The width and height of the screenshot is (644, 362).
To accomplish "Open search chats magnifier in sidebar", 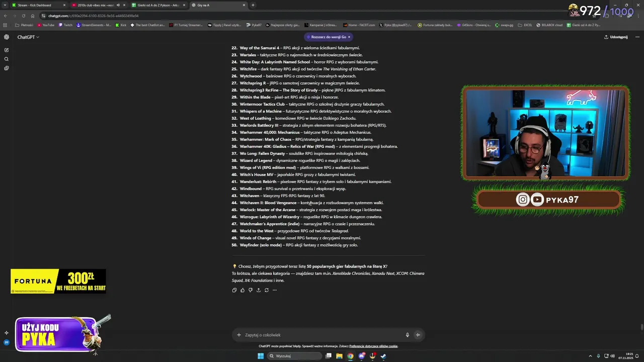I will 7,59.
